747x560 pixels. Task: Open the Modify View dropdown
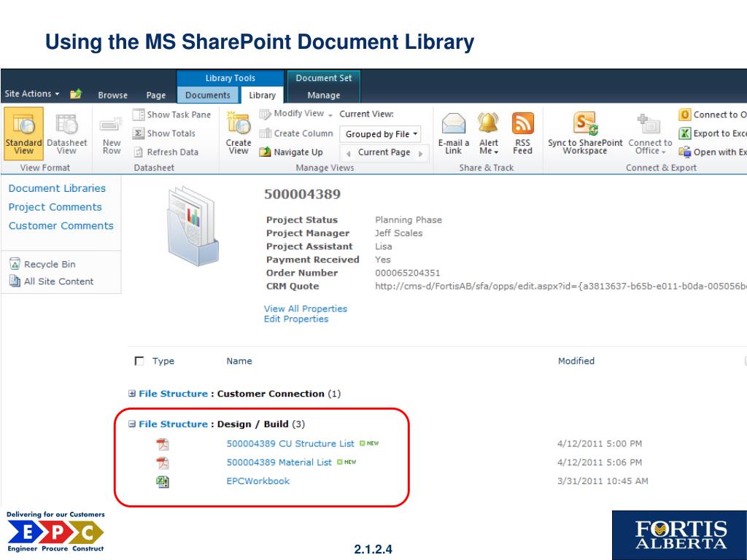(296, 114)
